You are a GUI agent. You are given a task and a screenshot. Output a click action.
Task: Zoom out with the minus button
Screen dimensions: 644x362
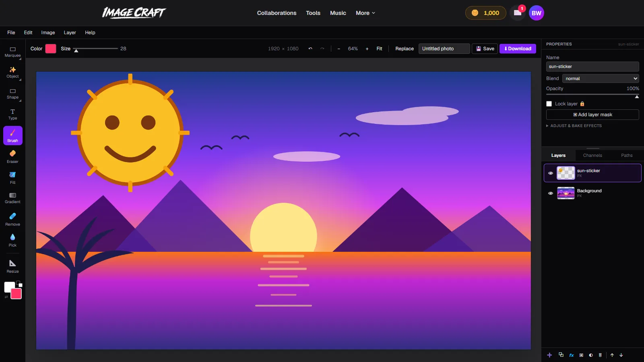point(339,49)
